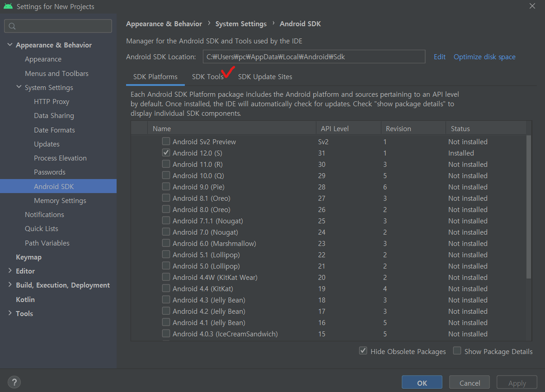Sort by the Name column header
Image resolution: width=545 pixels, height=392 pixels.
coord(232,129)
